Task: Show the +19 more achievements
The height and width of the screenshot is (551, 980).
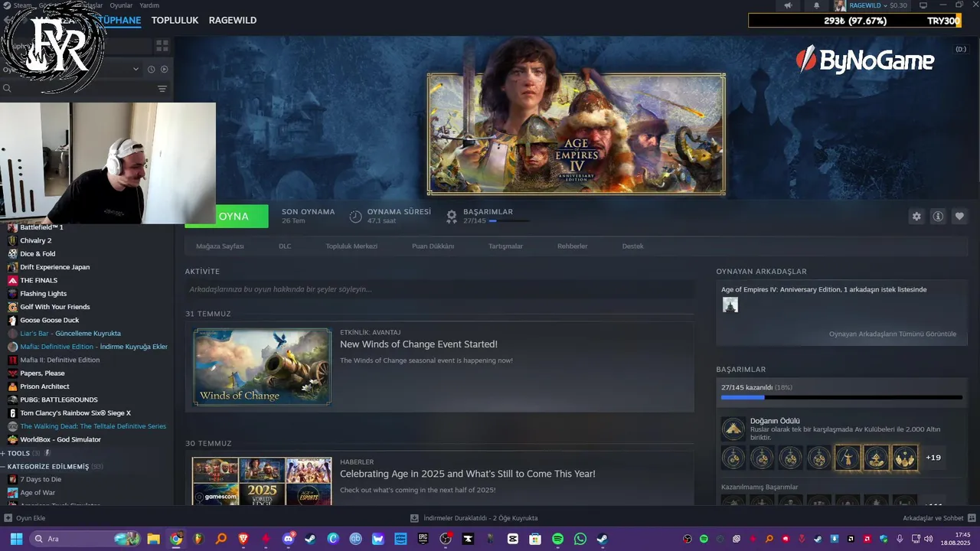Action: [933, 458]
